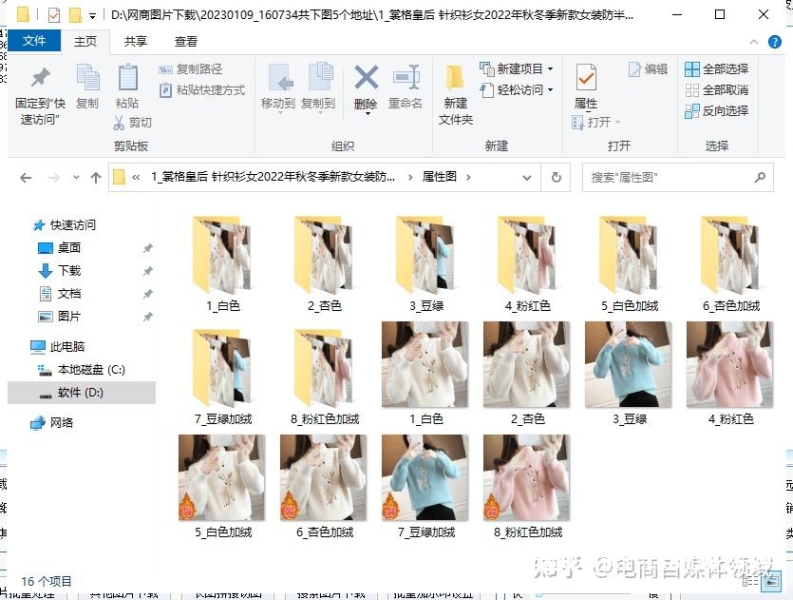Open Pictures (图片) in the sidebar
Screen dimensions: 793x600
pos(60,317)
